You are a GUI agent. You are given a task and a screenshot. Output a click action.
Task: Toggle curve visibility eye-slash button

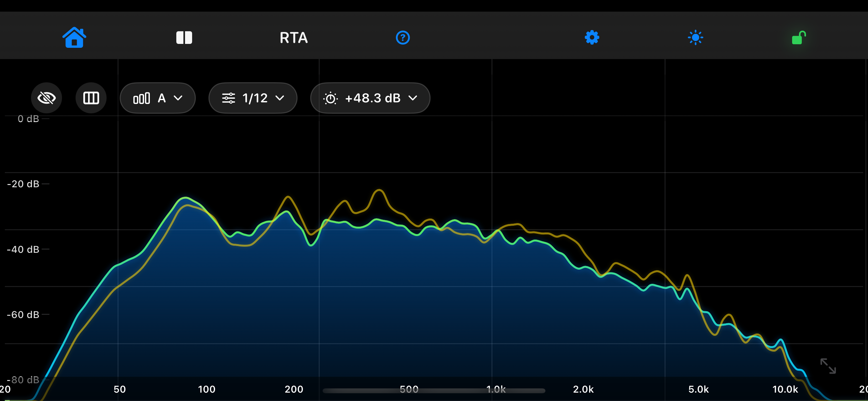46,98
